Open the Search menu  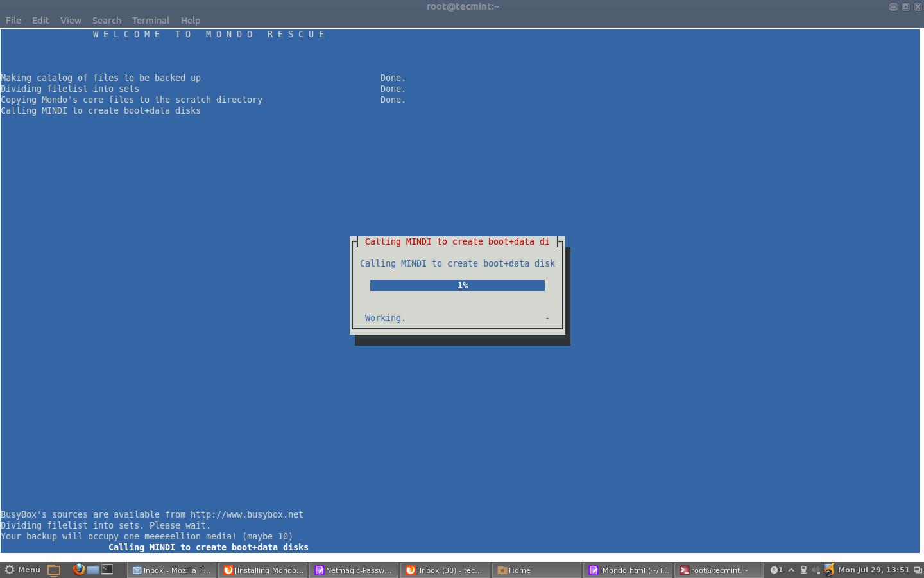click(x=107, y=21)
